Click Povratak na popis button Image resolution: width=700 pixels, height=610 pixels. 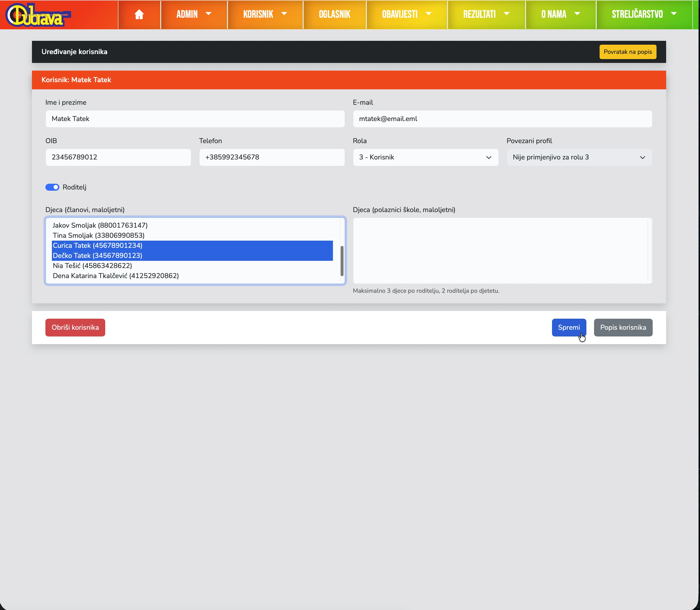pos(627,52)
